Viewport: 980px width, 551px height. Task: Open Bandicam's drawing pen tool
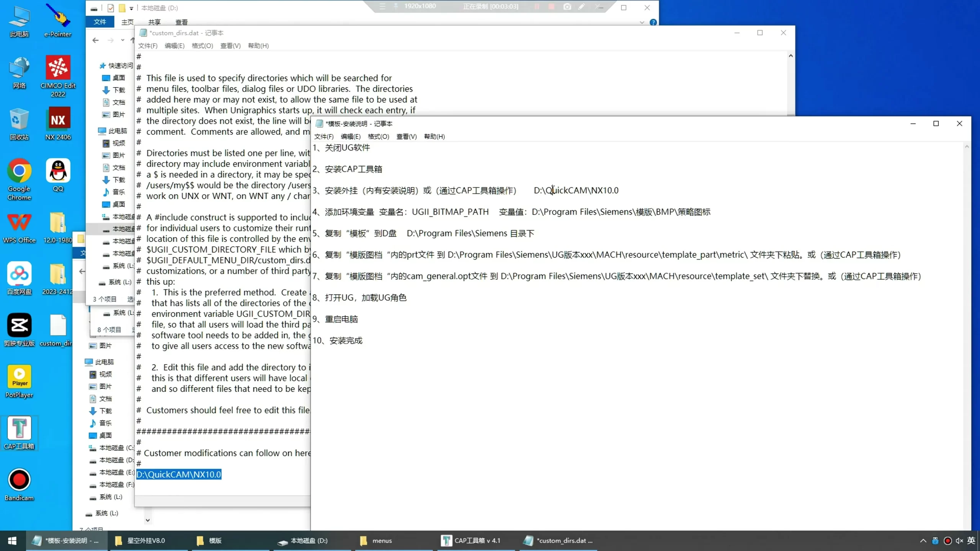tap(581, 7)
